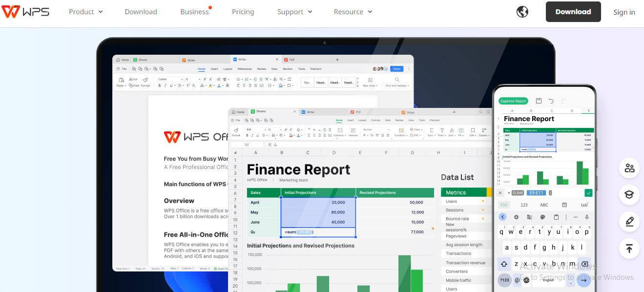Expand the Product menu dropdown
The height and width of the screenshot is (292, 644).
(x=85, y=11)
